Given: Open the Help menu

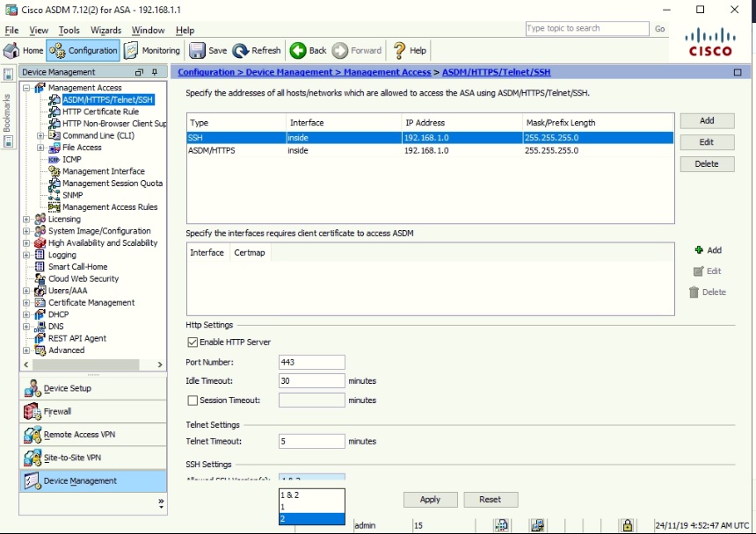Looking at the screenshot, I should pos(185,31).
